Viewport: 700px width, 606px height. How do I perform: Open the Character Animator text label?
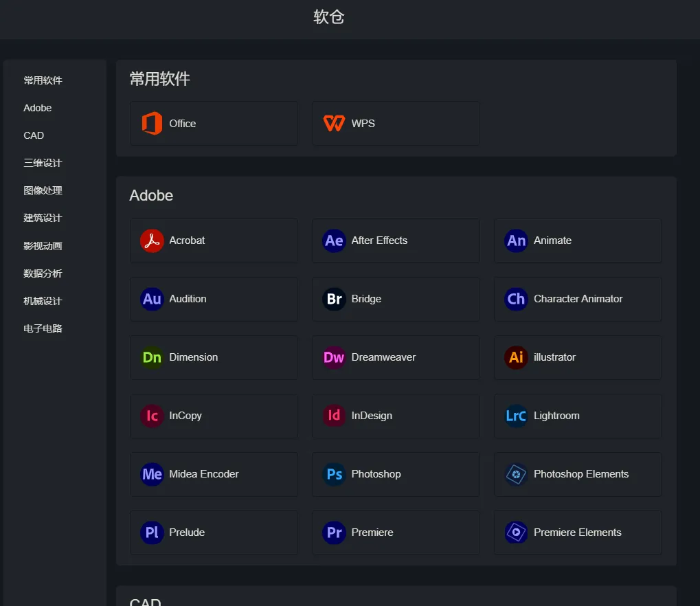click(578, 299)
